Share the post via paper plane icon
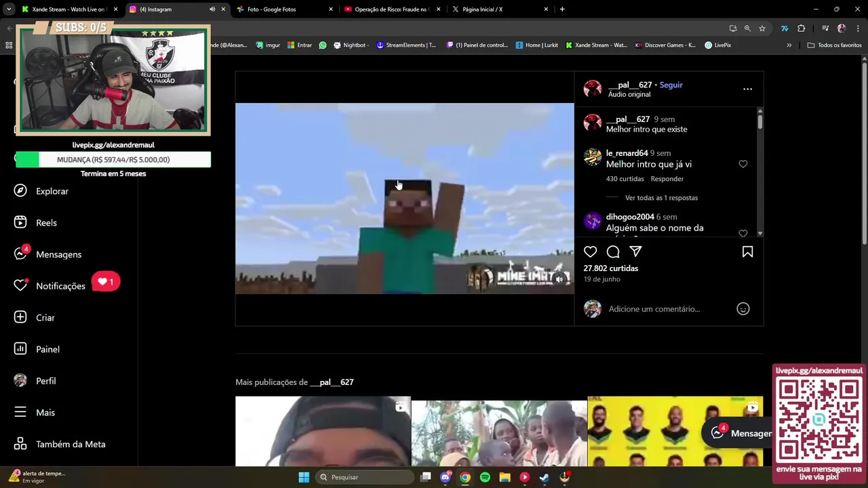Viewport: 868px width, 488px height. click(635, 251)
